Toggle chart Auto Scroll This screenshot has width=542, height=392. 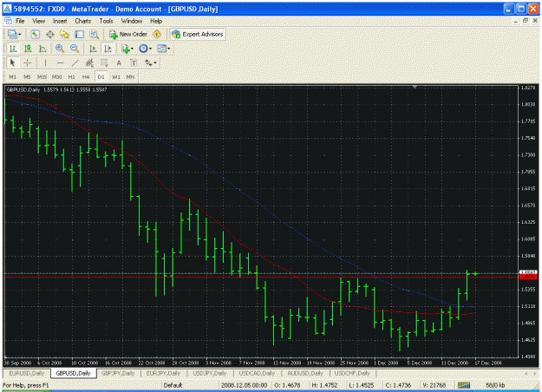(x=94, y=49)
